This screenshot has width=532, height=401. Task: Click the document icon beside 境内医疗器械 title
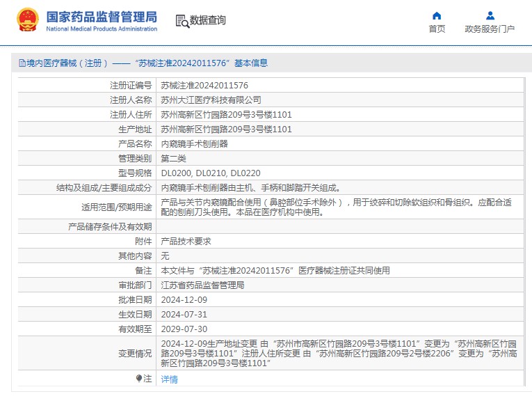[x=22, y=63]
